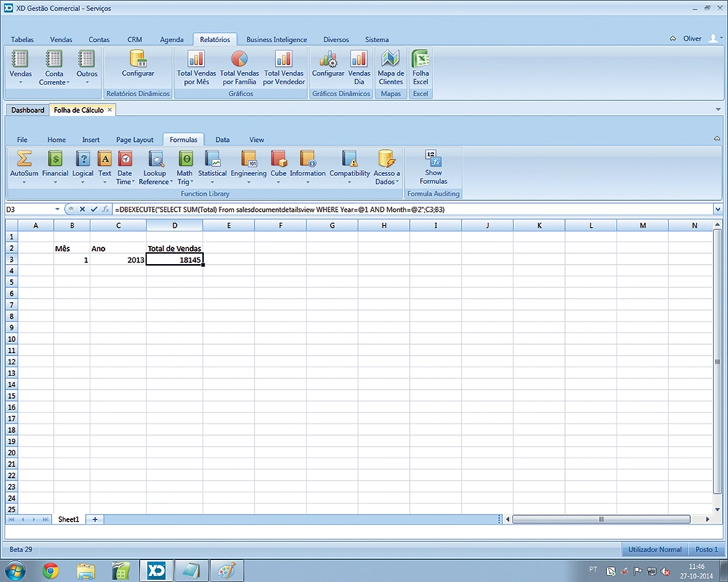Expand the Acesso a Dados dropdown
Screen dimensions: 728x582
[397, 182]
